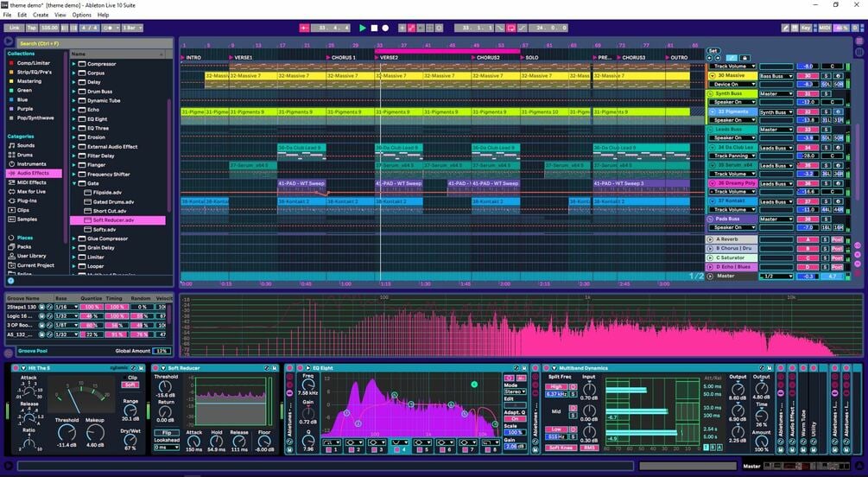Click the tempo field showing 105.00
The width and height of the screenshot is (868, 477).
pyautogui.click(x=49, y=28)
